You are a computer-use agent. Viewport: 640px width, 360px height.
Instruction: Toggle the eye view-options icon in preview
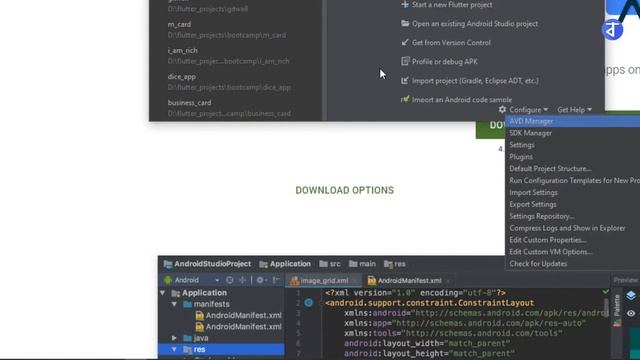(x=631, y=313)
